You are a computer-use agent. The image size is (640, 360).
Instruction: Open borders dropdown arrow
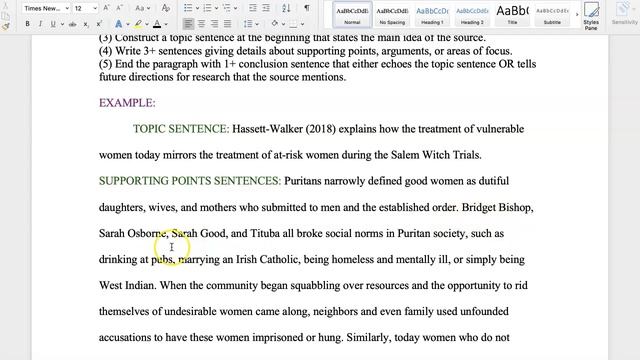coord(302,24)
